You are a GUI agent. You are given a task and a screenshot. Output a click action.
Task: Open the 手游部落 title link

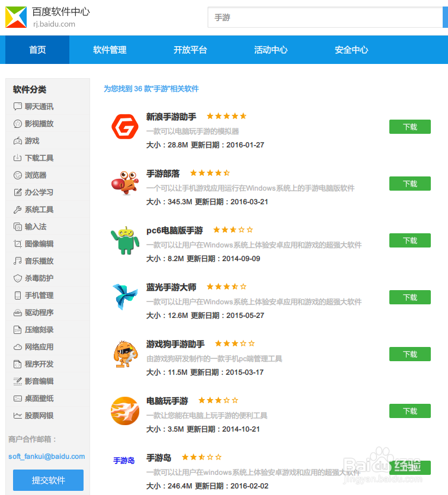(x=163, y=173)
